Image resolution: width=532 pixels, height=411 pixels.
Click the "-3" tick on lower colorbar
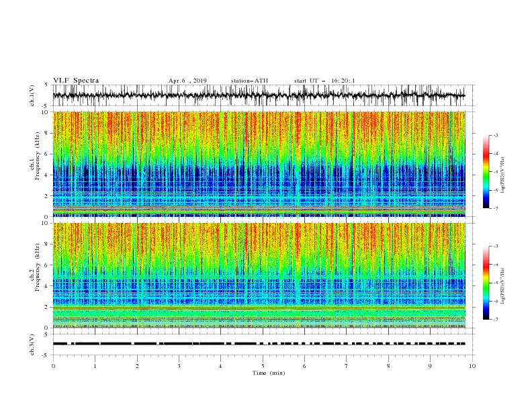tap(496, 246)
